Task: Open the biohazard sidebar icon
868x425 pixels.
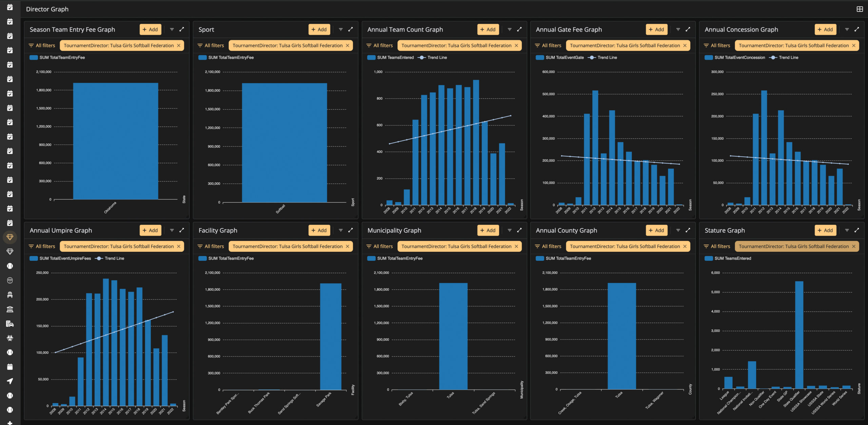Action: 10,338
